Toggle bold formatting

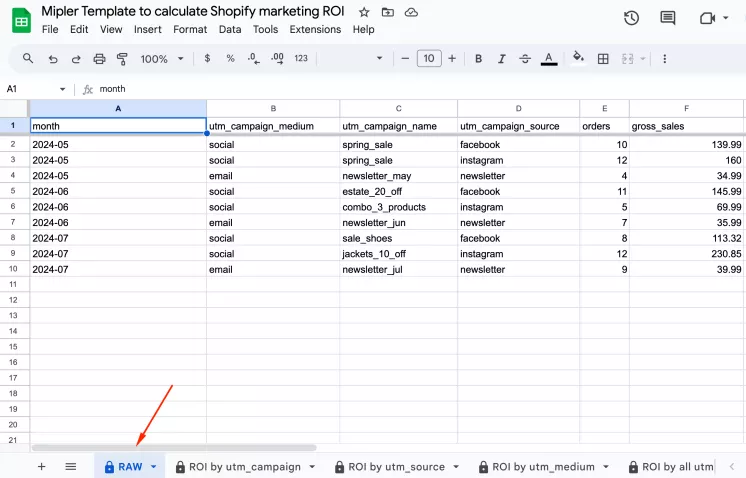click(x=478, y=59)
